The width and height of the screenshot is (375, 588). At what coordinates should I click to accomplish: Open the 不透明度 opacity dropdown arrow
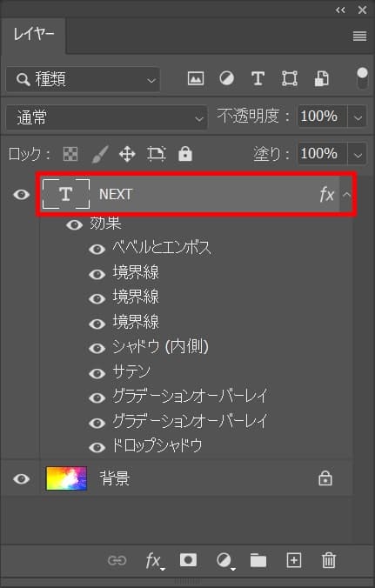pos(358,117)
